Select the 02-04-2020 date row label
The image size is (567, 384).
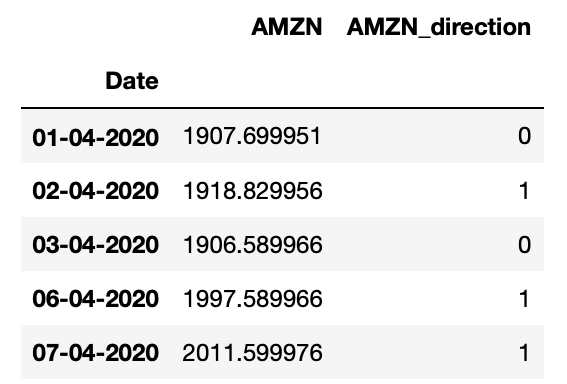(95, 191)
